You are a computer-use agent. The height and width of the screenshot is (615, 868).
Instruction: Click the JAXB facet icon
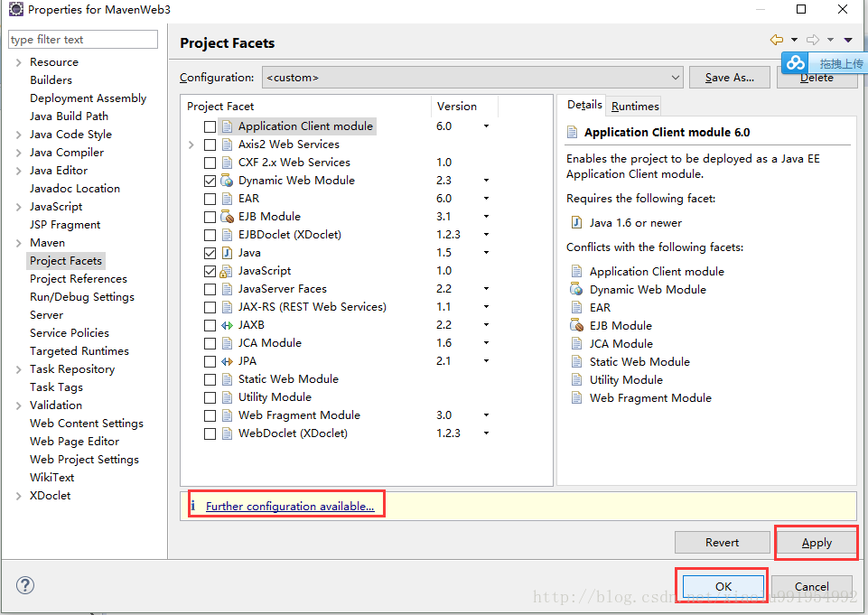pyautogui.click(x=227, y=325)
